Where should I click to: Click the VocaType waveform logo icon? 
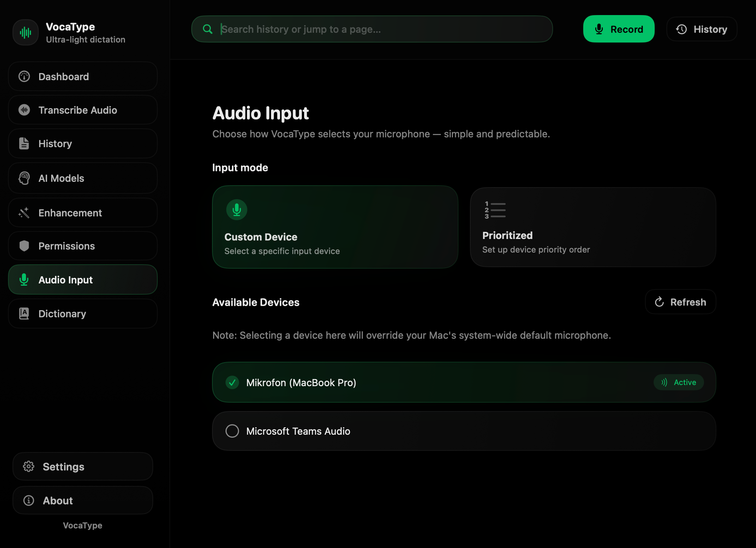coord(25,33)
